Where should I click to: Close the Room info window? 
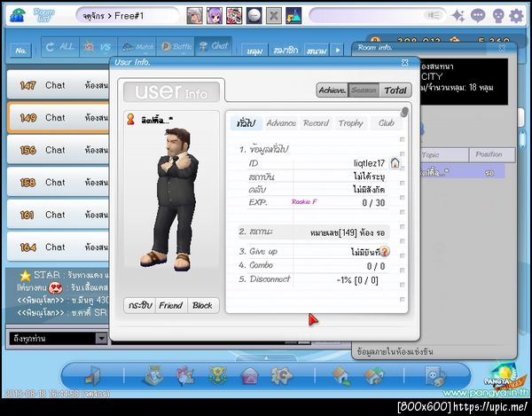pos(502,48)
